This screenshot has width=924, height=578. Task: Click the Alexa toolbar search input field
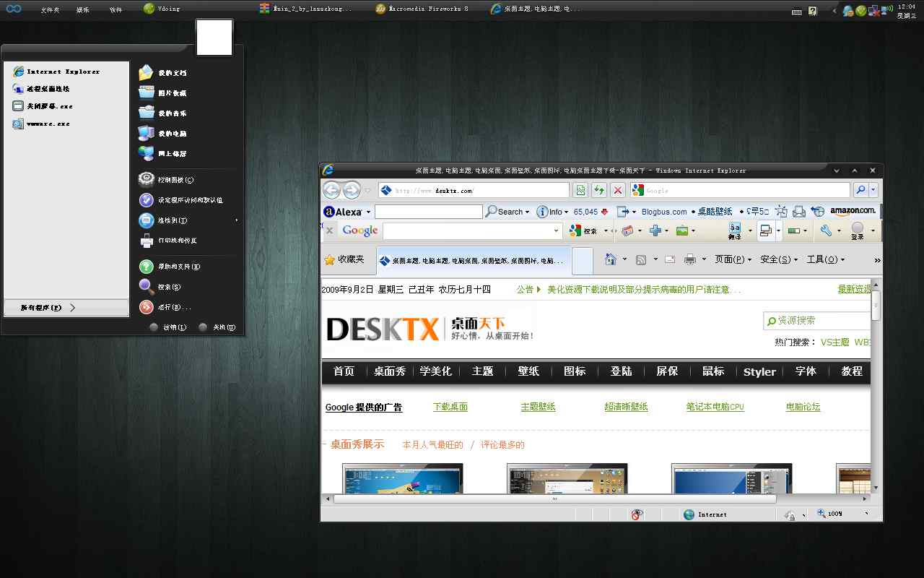click(428, 212)
